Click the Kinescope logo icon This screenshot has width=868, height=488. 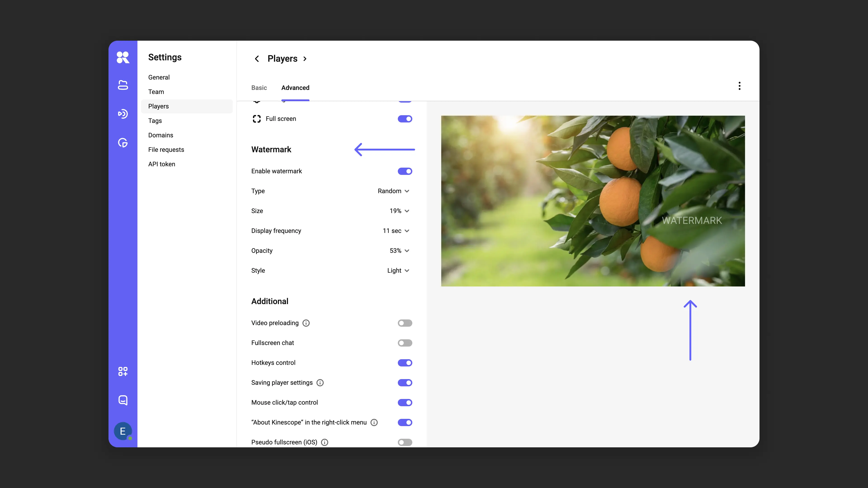coord(123,57)
